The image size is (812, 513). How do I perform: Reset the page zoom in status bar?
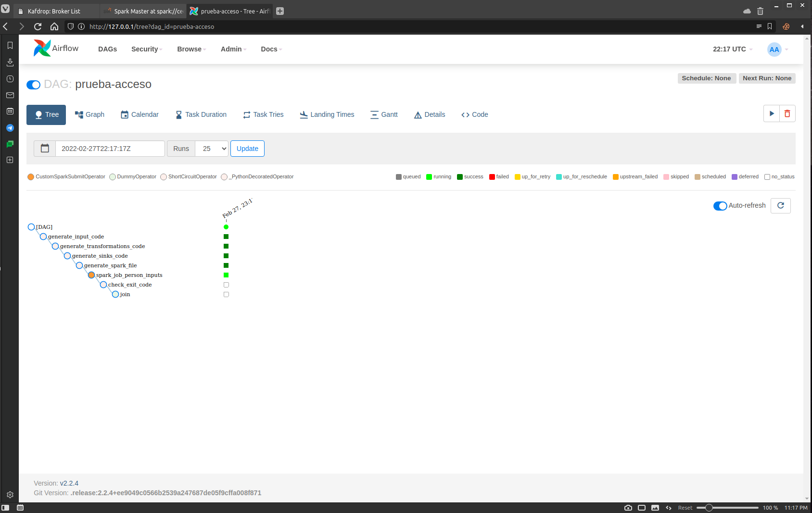(685, 508)
